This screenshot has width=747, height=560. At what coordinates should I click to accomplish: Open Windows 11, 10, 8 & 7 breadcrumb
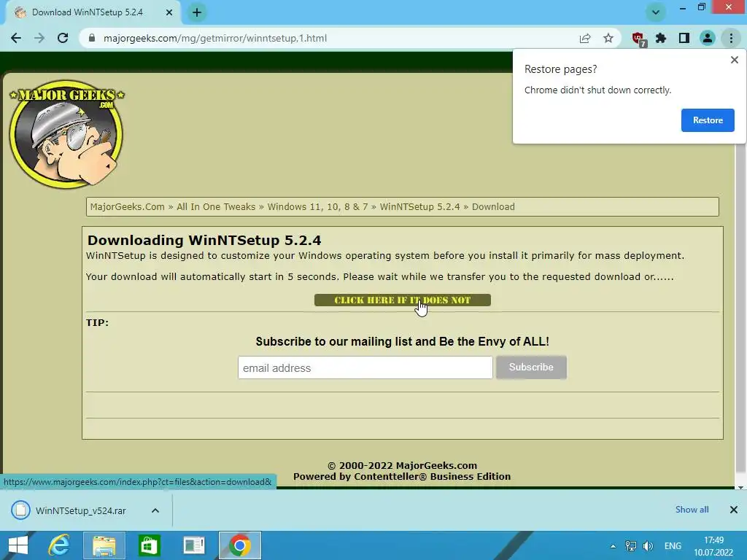tap(317, 206)
